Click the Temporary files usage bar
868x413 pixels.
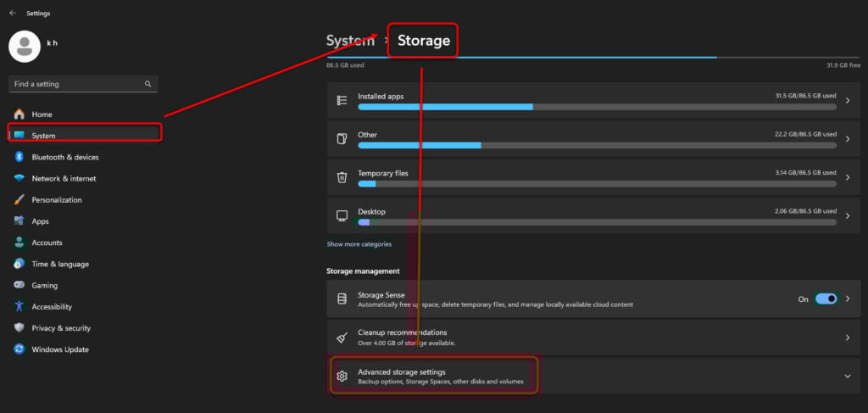coord(597,184)
